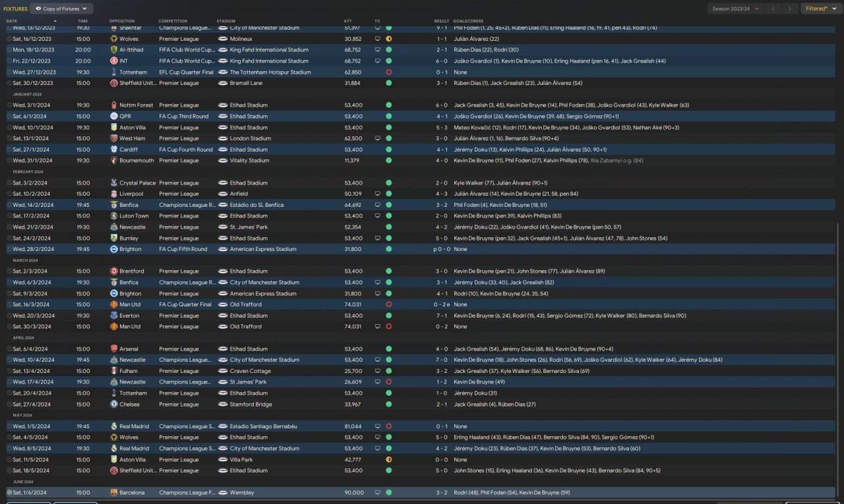The image size is (844, 504).
Task: Click the Al-Ittihad club badge
Action: [114, 50]
